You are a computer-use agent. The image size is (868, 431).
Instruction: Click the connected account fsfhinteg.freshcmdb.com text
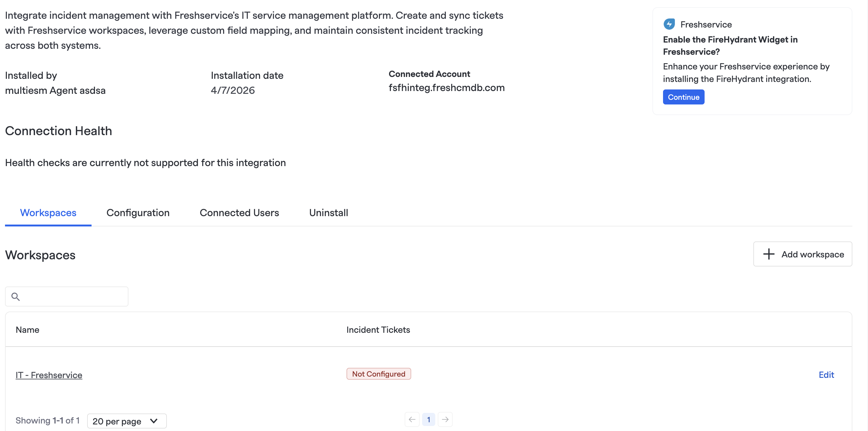(446, 88)
